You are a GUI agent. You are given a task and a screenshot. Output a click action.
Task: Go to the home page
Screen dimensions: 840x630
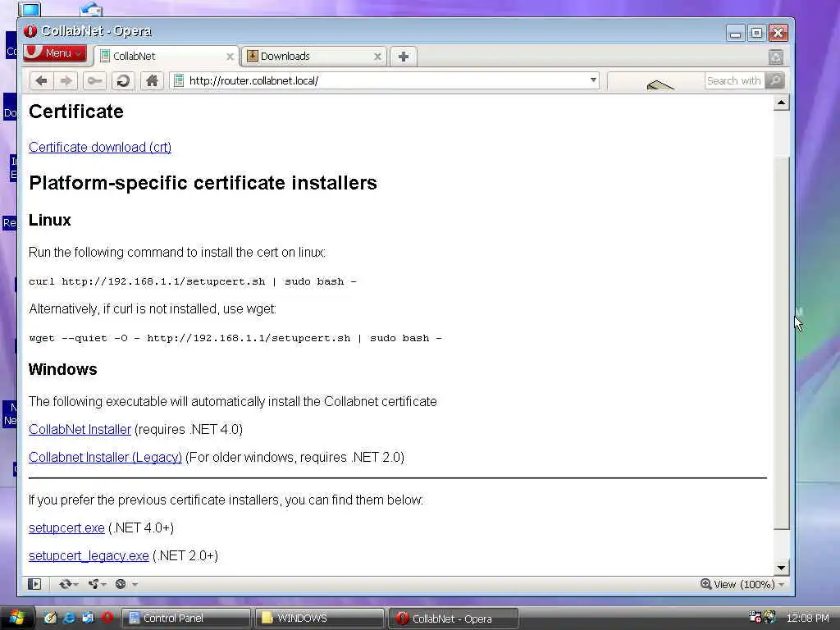coord(152,81)
